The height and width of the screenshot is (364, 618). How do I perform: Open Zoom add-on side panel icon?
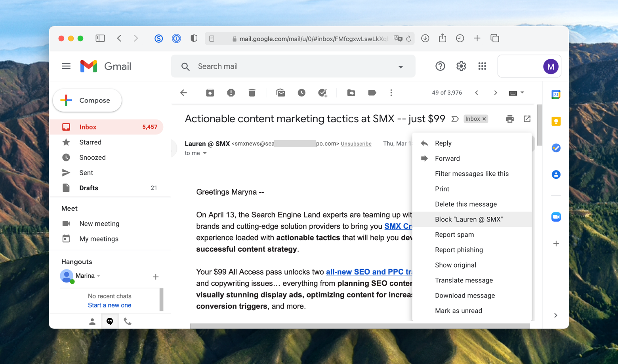(556, 217)
